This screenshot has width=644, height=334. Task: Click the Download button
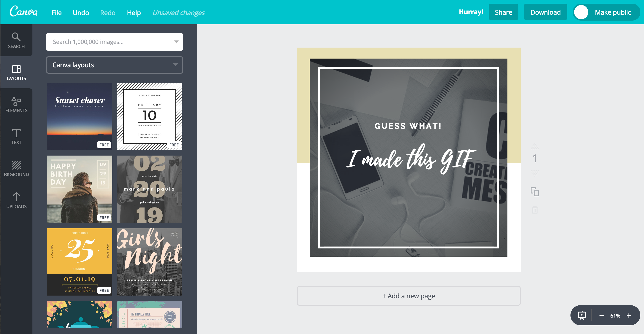coord(545,12)
